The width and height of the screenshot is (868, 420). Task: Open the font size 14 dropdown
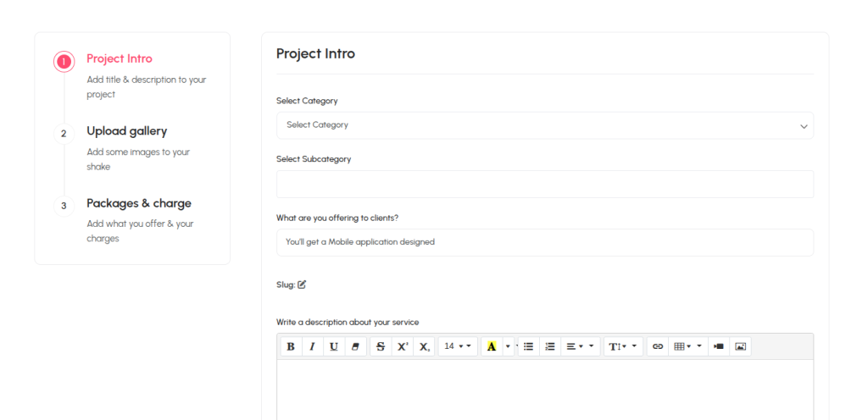[458, 346]
